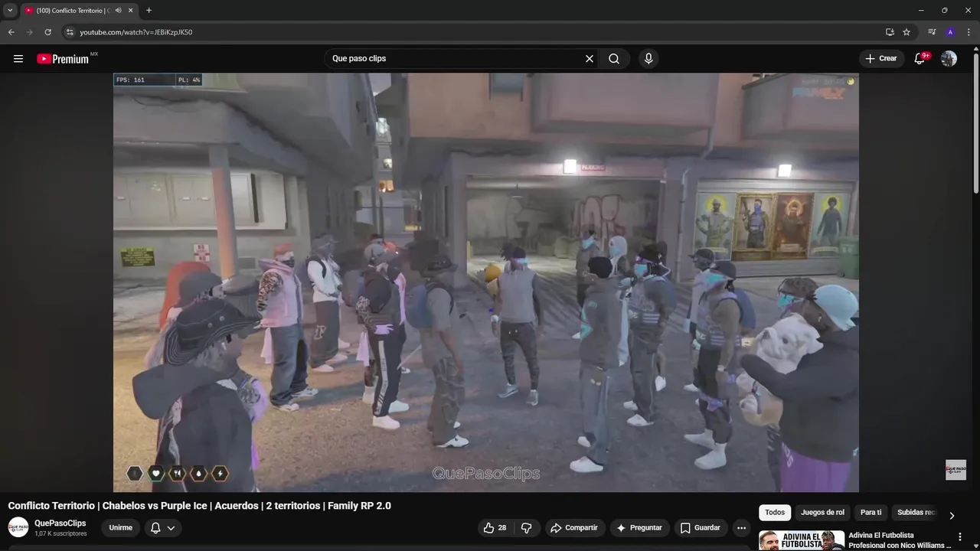The image size is (980, 551).
Task: Click the QuePasoClips channel watermark on player
Action: pos(955,470)
